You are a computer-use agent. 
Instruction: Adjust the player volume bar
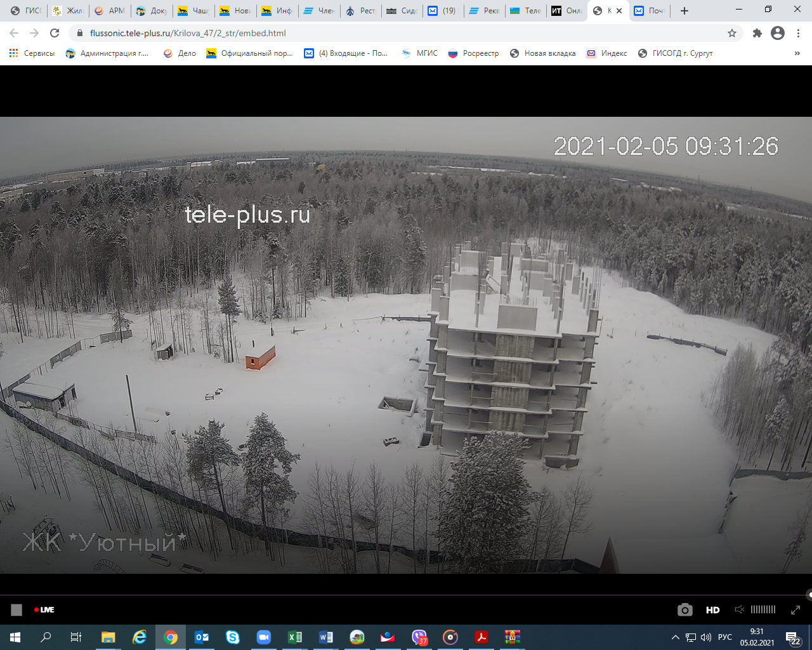pos(763,609)
